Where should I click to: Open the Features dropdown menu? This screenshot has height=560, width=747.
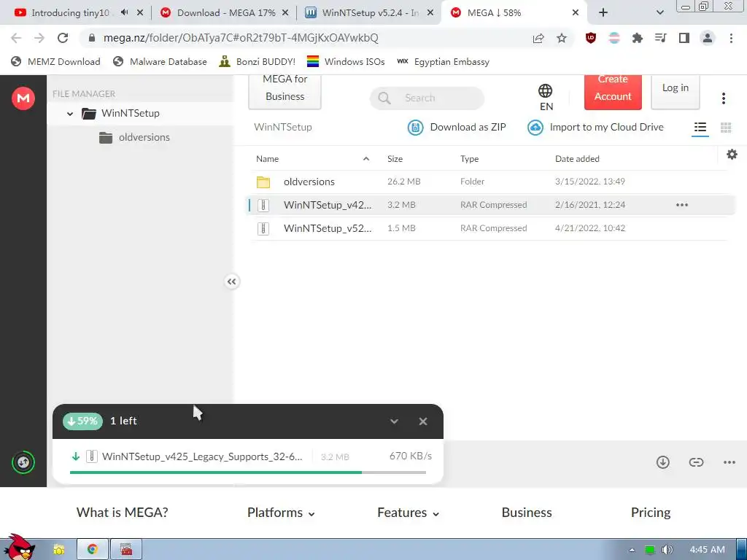point(409,513)
